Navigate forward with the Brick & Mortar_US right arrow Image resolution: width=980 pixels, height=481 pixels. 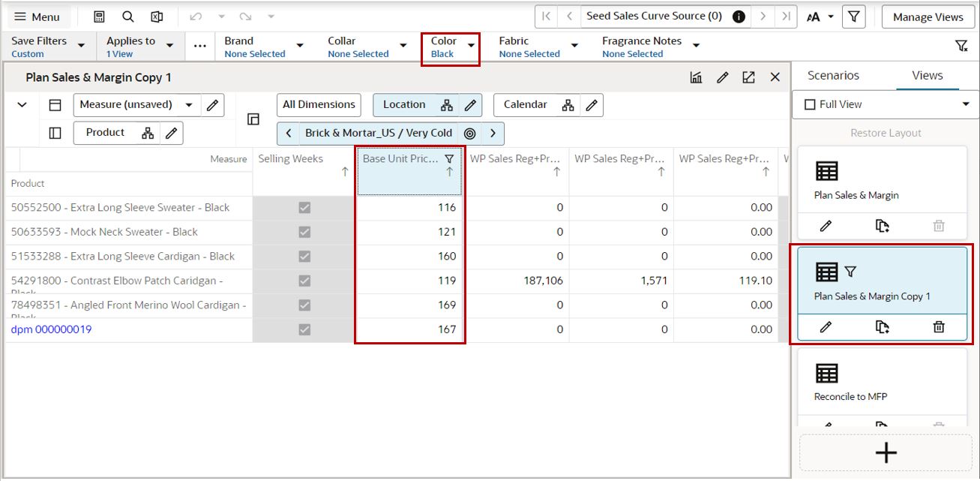tap(491, 133)
